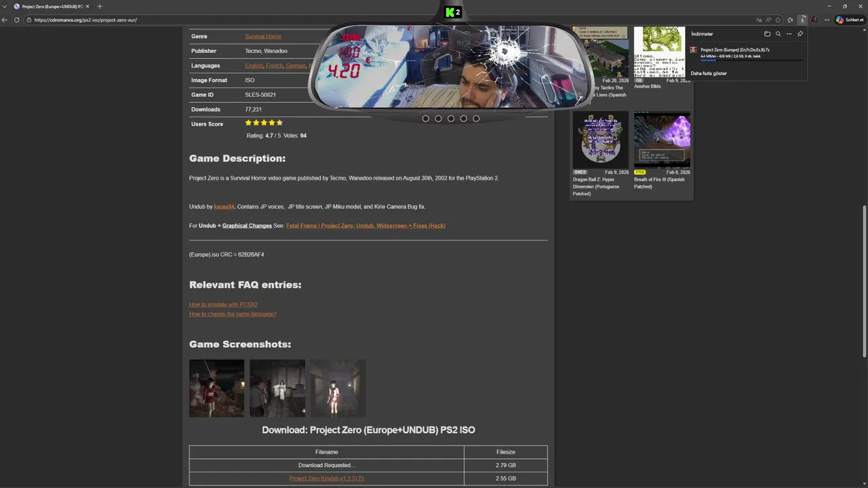This screenshot has width=868, height=488.
Task: Open the first game screenshot thumbnail
Action: click(216, 388)
